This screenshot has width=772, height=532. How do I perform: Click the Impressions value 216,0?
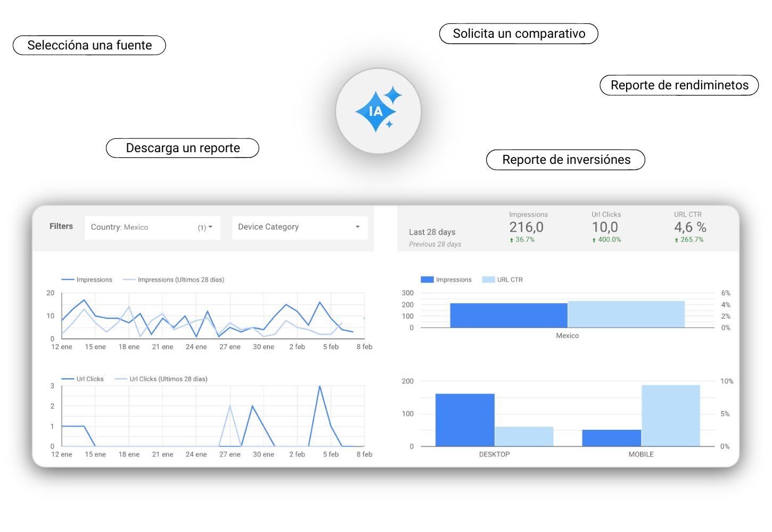point(526,227)
